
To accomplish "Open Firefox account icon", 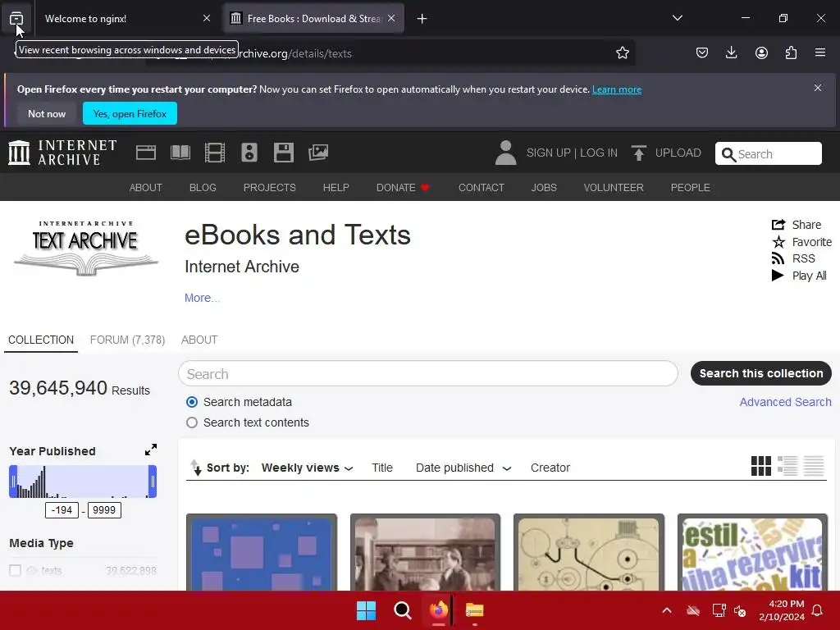I will [761, 52].
